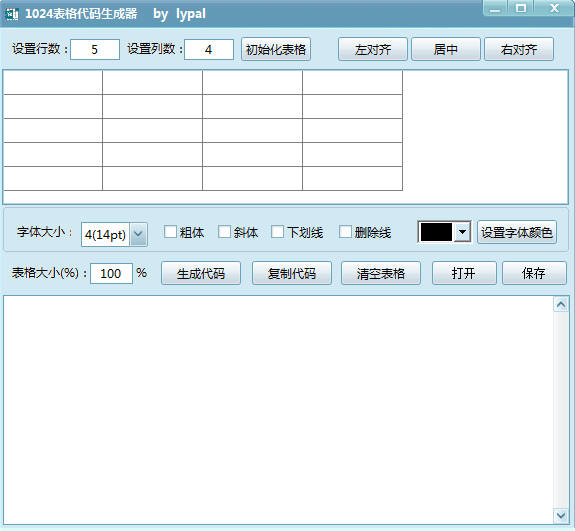Screen dimensions: 575x531
Task: Click the 表格大小(%) input field showing 100
Action: 111,274
